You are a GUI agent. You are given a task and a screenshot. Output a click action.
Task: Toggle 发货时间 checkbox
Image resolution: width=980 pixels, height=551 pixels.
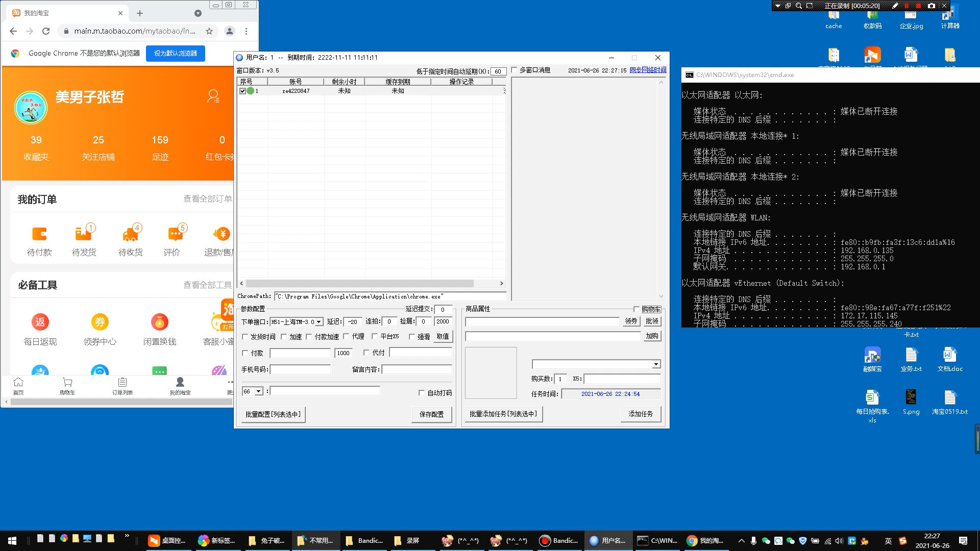pyautogui.click(x=245, y=337)
